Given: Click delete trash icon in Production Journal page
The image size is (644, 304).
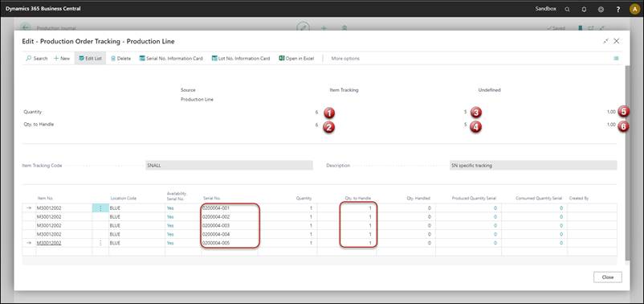Looking at the screenshot, I should 345,28.
